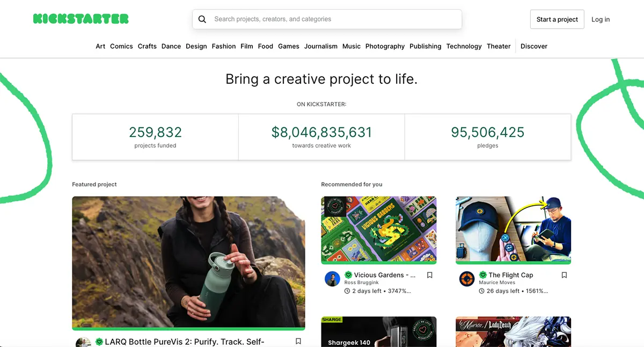Click the LARQ Bottle green verified badge
The width and height of the screenshot is (644, 347).
[99, 342]
